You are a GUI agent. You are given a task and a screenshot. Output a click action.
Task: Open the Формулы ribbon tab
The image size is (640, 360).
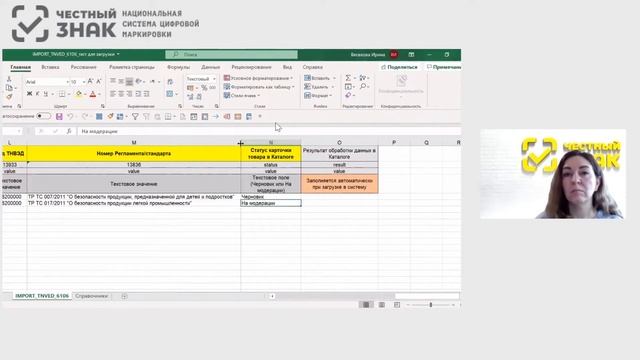click(x=178, y=67)
